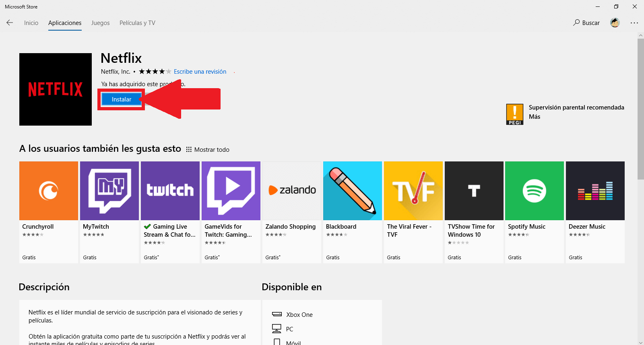This screenshot has width=644, height=345.
Task: Minimize the Microsoft Store window
Action: pyautogui.click(x=598, y=6)
